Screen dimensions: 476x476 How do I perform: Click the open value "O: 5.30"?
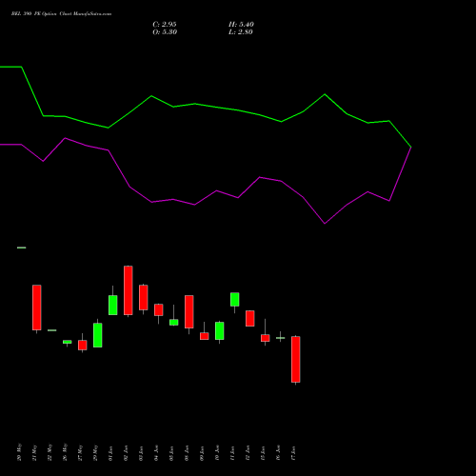coord(165,32)
